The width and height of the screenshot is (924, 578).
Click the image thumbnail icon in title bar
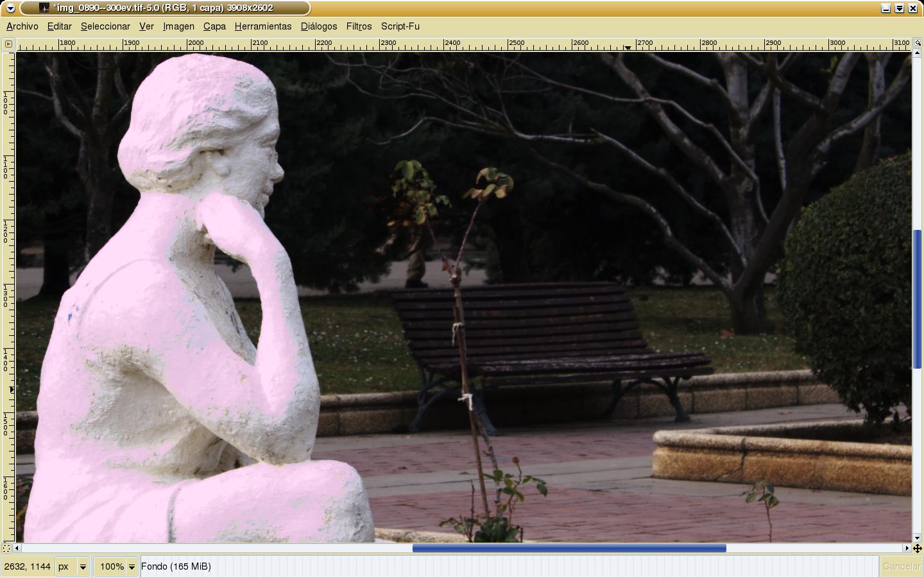(x=44, y=8)
